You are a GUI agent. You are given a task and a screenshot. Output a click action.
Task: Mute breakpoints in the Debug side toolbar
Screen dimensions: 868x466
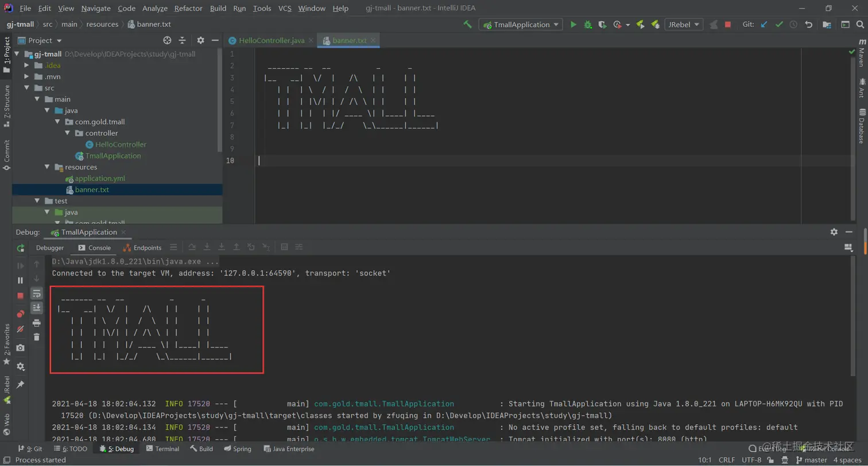click(21, 329)
